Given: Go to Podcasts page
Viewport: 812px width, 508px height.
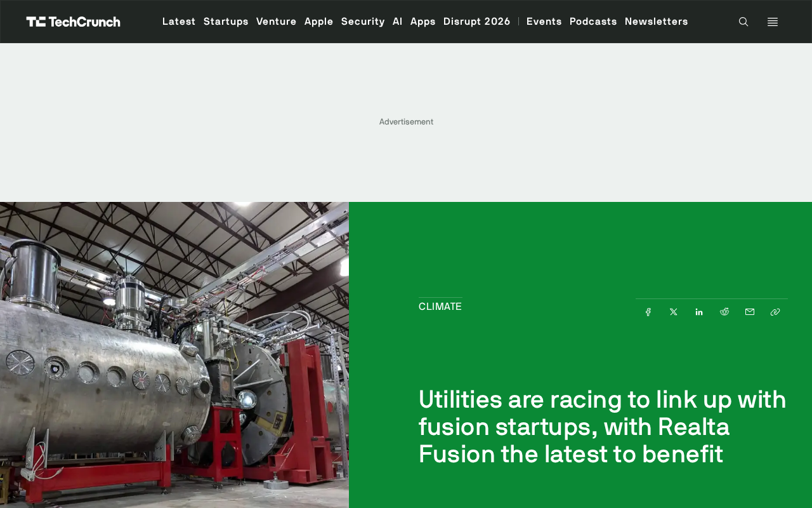Looking at the screenshot, I should (x=593, y=22).
